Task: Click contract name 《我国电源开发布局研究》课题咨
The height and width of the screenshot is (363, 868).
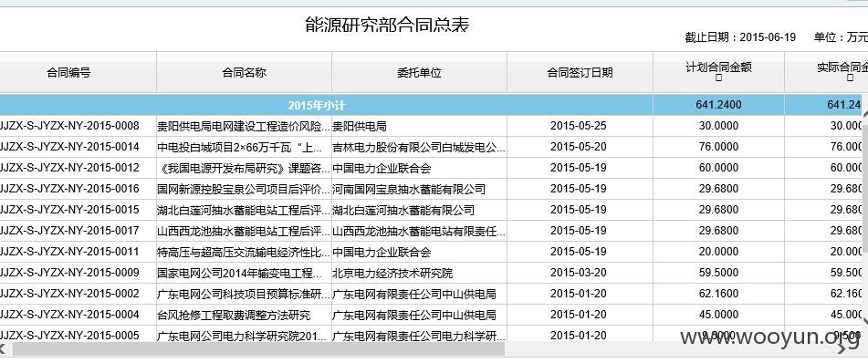Action: [244, 168]
